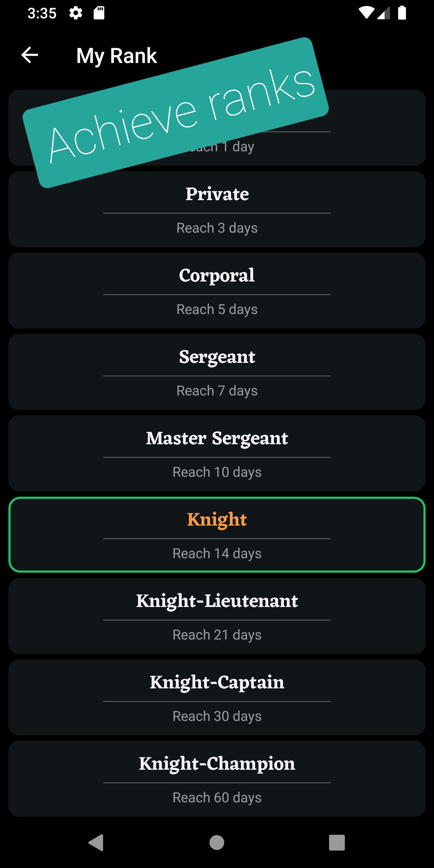Open the settings gear in status bar
434x868 pixels.
click(75, 13)
